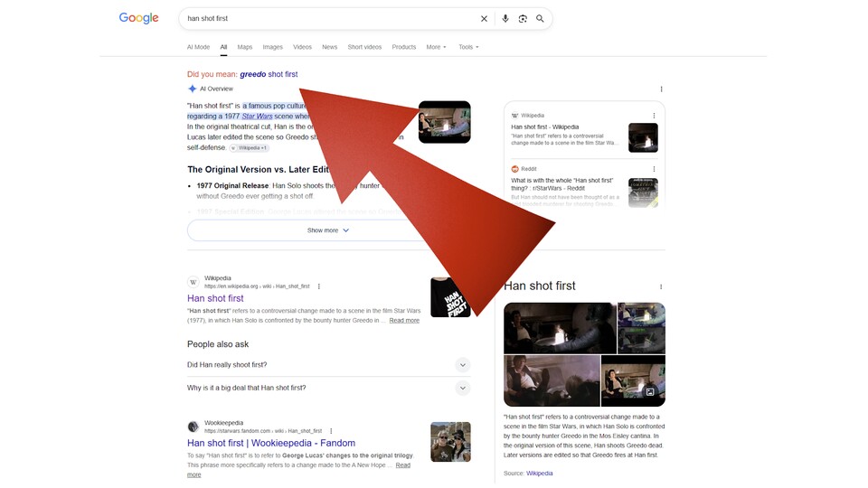The width and height of the screenshot is (868, 488).
Task: Open the Maps tab
Action: [x=245, y=47]
